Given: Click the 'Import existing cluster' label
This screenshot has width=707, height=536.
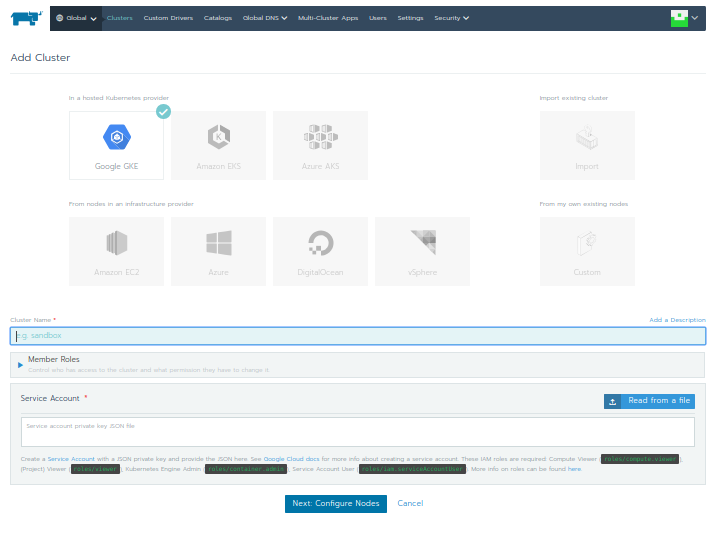Looking at the screenshot, I should tap(574, 98).
